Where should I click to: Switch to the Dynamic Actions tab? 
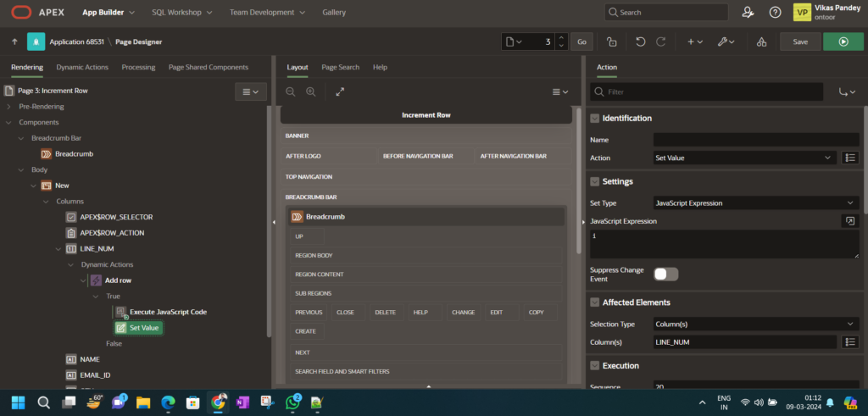(81, 67)
